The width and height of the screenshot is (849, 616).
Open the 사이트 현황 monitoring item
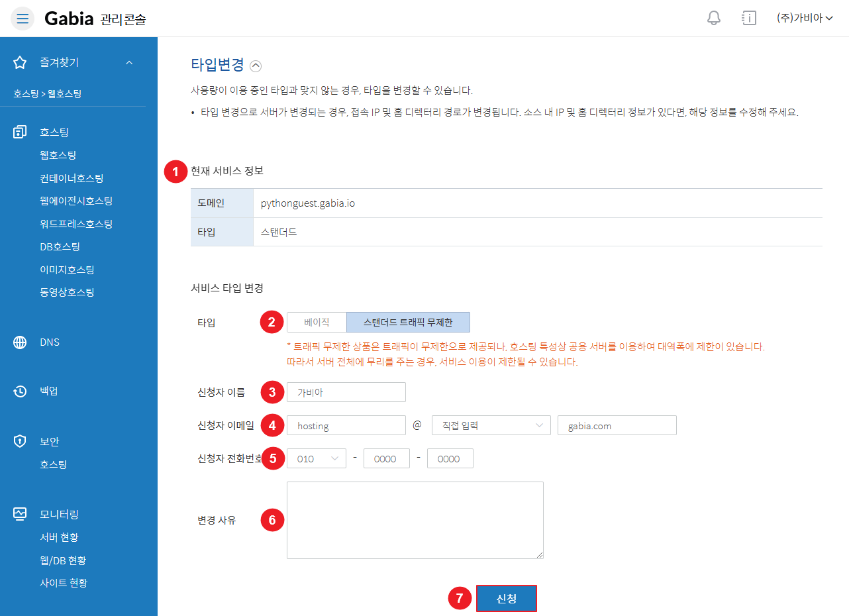(64, 583)
